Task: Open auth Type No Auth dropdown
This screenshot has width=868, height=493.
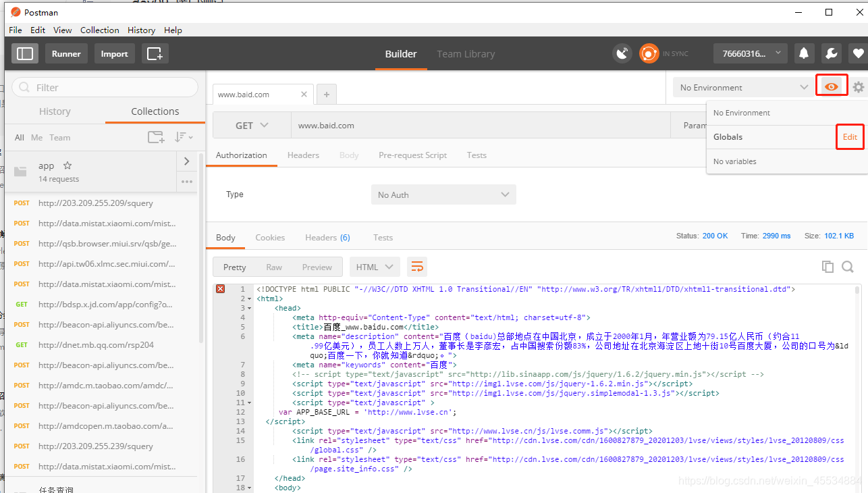Action: (443, 194)
